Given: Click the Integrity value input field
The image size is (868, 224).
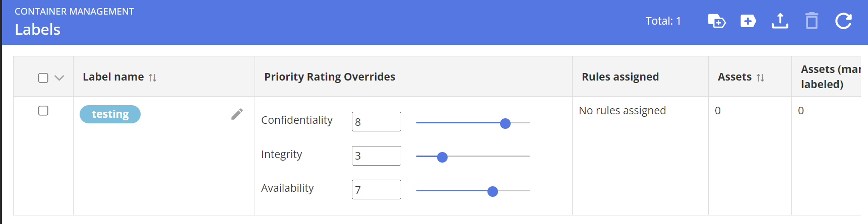Looking at the screenshot, I should 376,156.
